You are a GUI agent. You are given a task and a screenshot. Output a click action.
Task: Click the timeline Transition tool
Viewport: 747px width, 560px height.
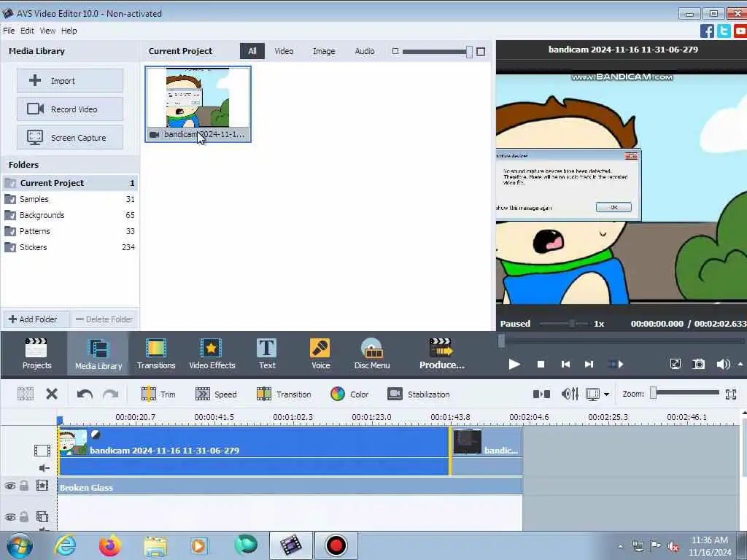click(x=284, y=394)
